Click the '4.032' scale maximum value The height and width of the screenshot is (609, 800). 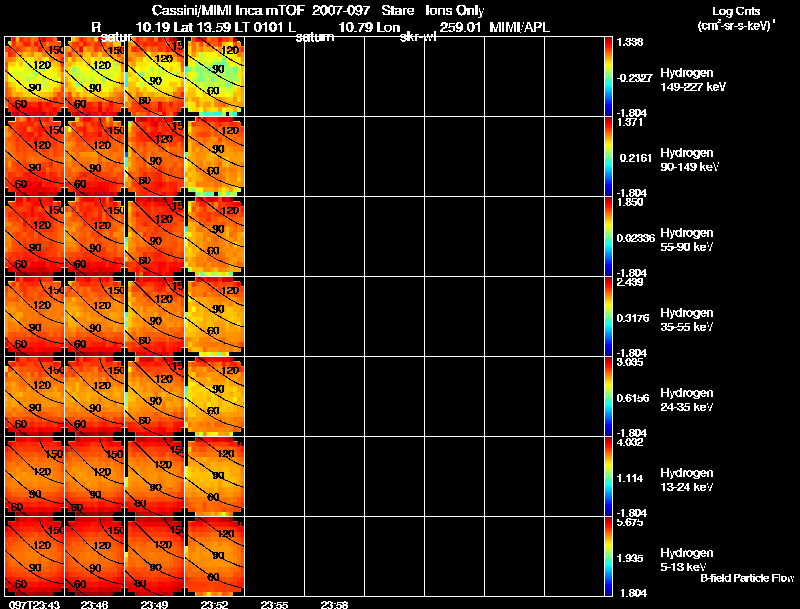pyautogui.click(x=630, y=442)
